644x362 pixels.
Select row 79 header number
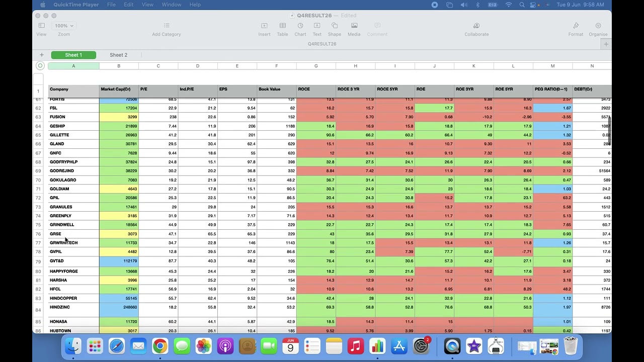(x=38, y=262)
